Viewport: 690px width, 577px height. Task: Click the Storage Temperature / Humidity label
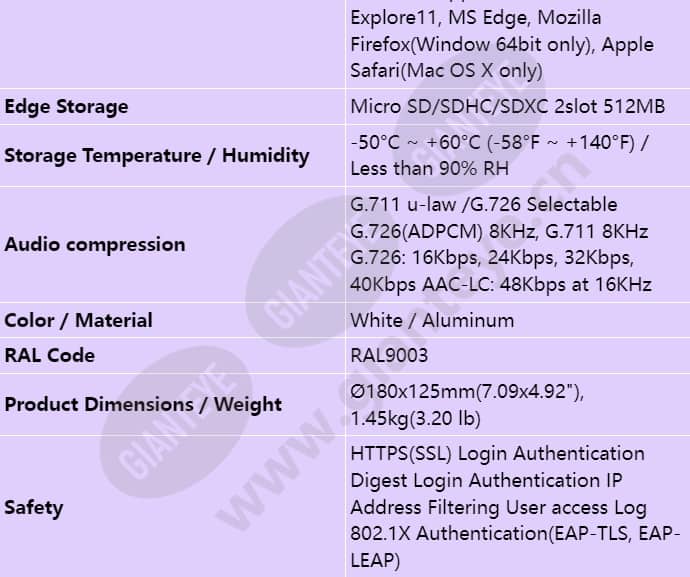157,156
